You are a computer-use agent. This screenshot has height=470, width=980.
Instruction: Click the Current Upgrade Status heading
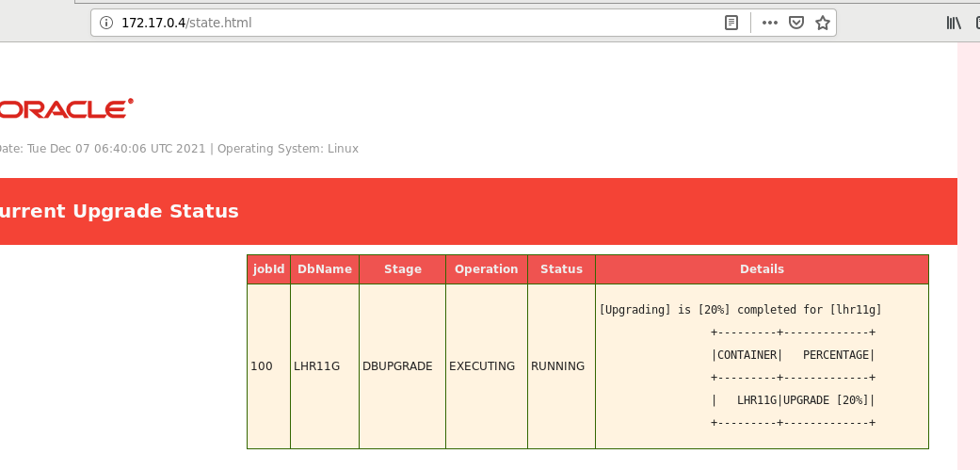[119, 211]
